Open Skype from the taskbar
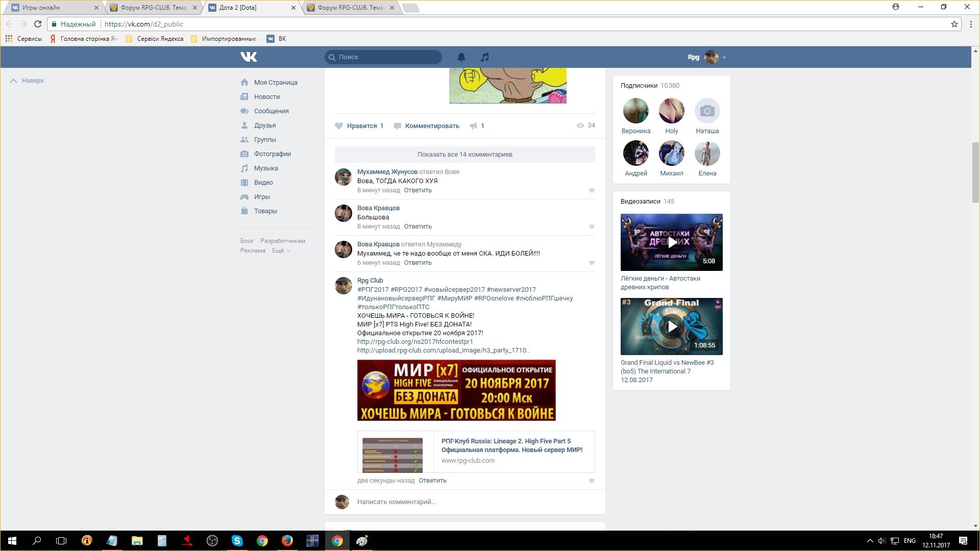This screenshot has height=551, width=980. (x=237, y=541)
